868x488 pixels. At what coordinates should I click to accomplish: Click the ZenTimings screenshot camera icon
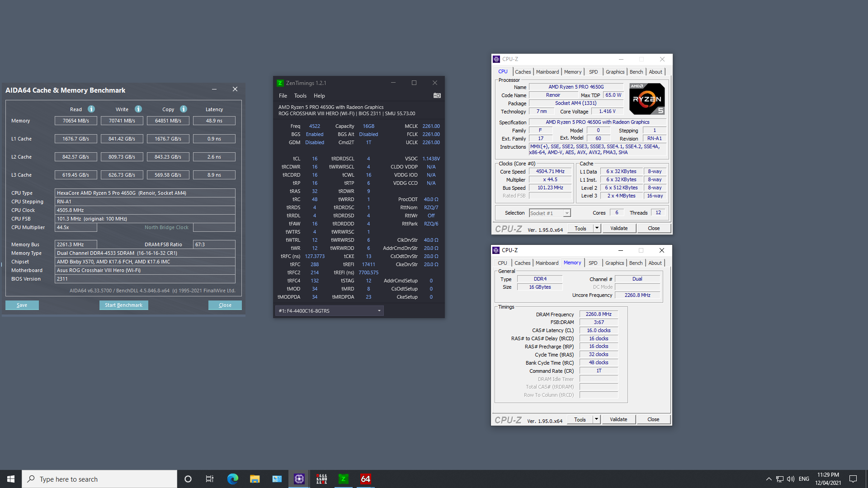[437, 95]
